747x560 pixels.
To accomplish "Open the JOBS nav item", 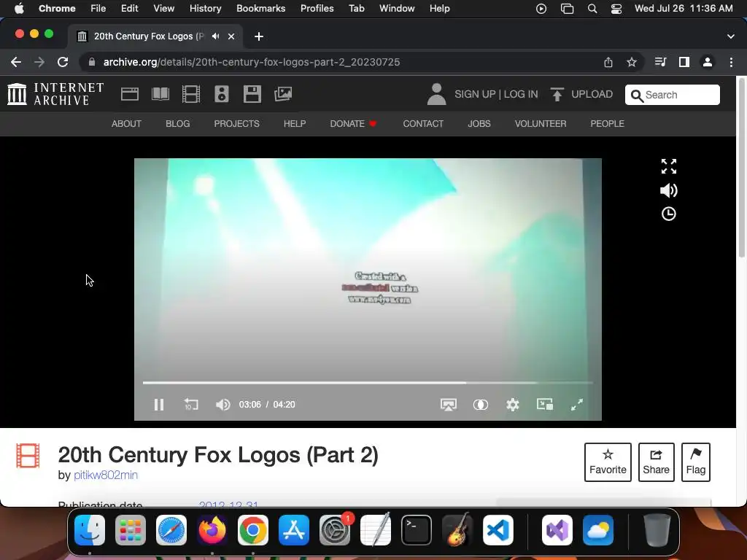I will [479, 124].
